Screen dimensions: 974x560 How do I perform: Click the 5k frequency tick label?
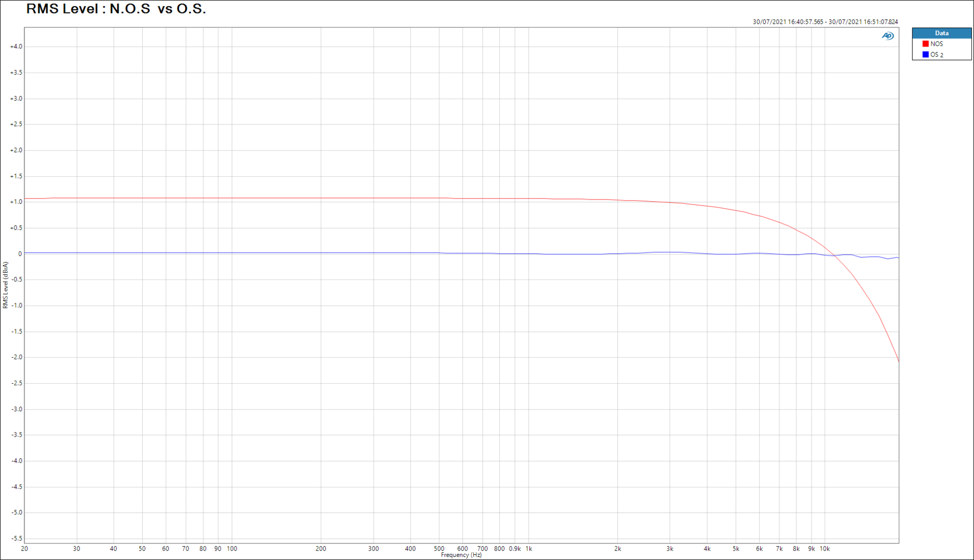coord(736,549)
